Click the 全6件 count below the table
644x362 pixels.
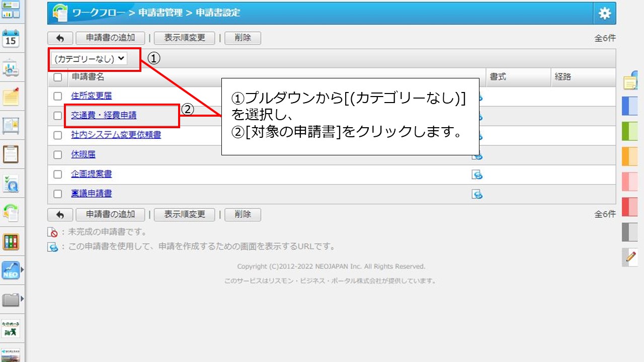coord(605,215)
